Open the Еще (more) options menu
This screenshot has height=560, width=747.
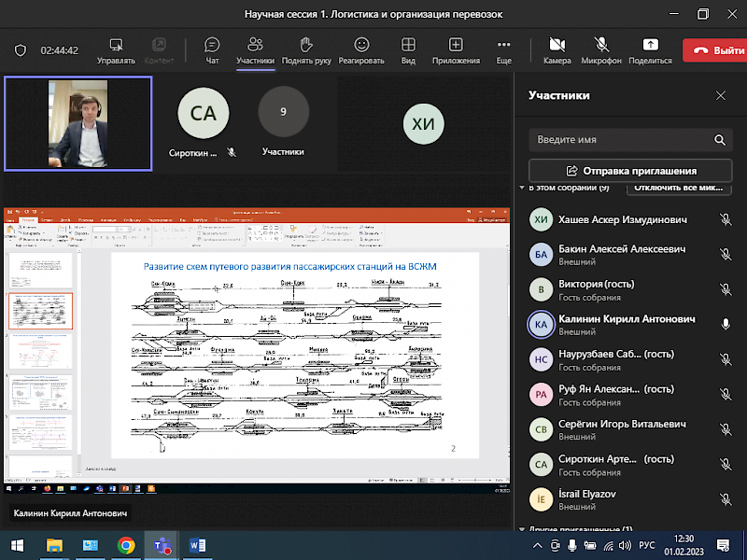[503, 46]
